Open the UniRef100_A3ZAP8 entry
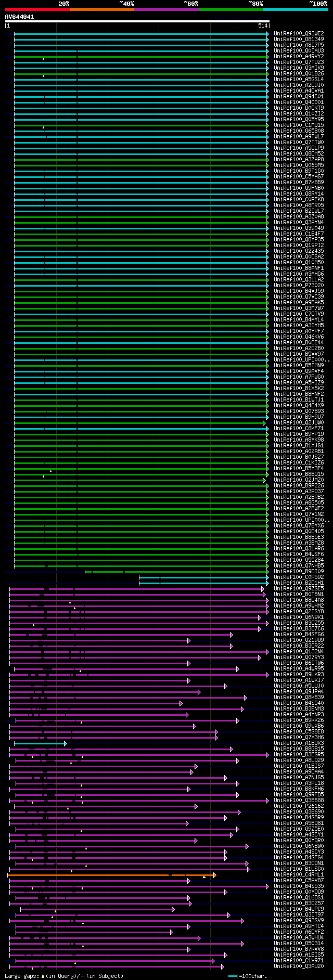 coord(299,159)
